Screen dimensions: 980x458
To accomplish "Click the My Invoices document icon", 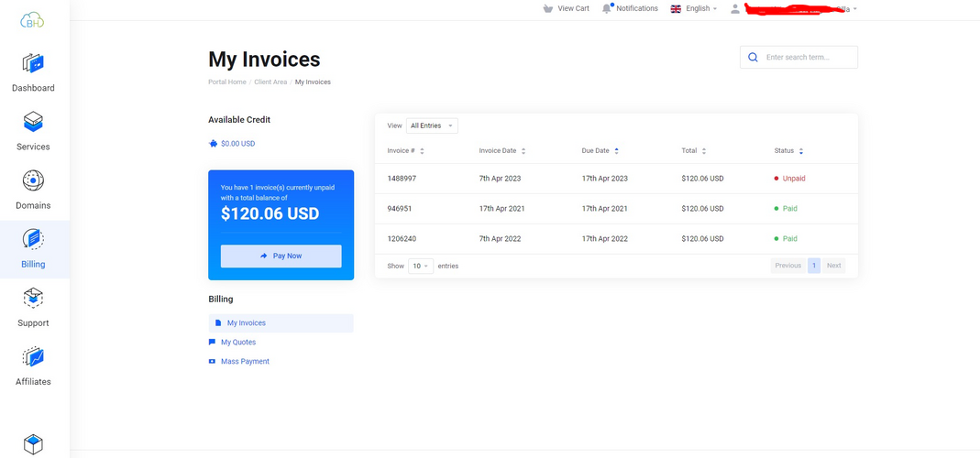I will click(218, 323).
